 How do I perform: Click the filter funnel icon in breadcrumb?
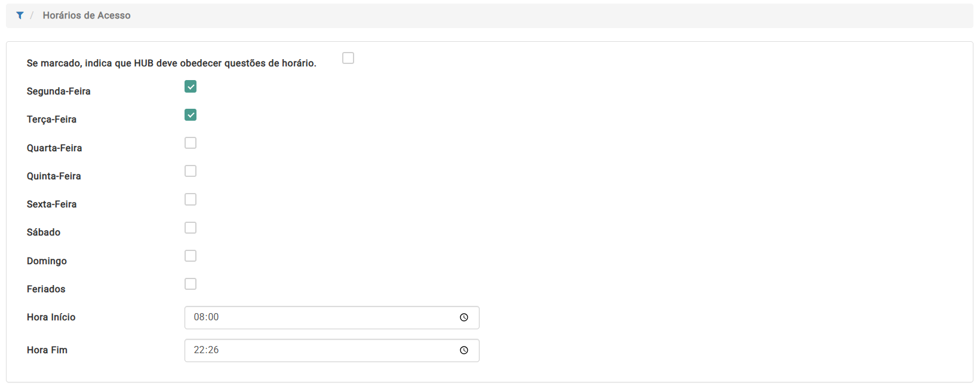point(20,16)
